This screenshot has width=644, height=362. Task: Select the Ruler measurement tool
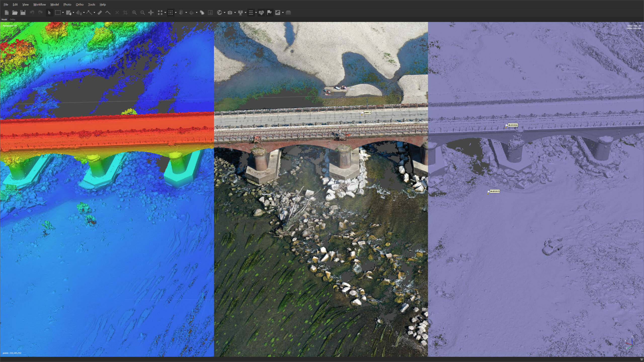click(x=100, y=13)
